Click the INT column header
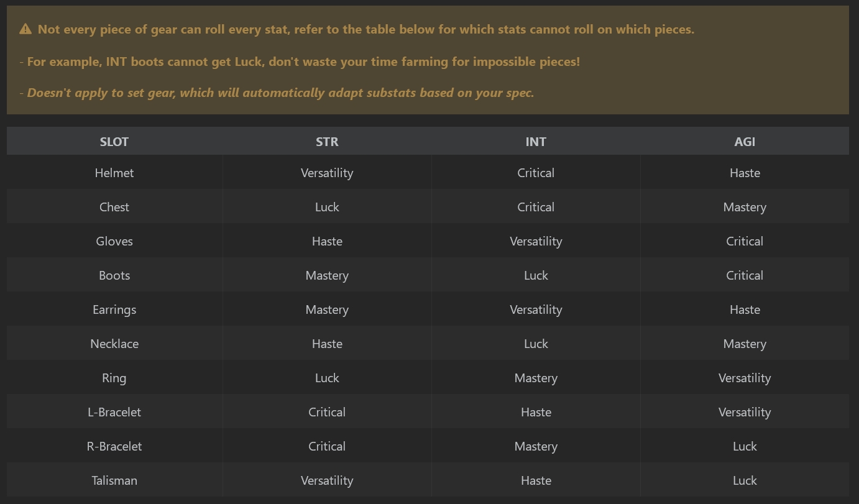The image size is (859, 504). [536, 142]
